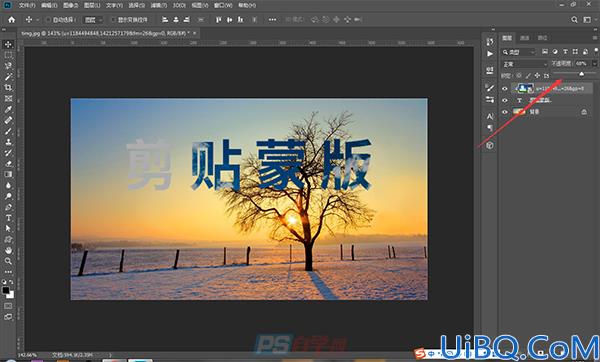600x362 pixels.
Task: Select the Hand tool
Action: pos(8,250)
